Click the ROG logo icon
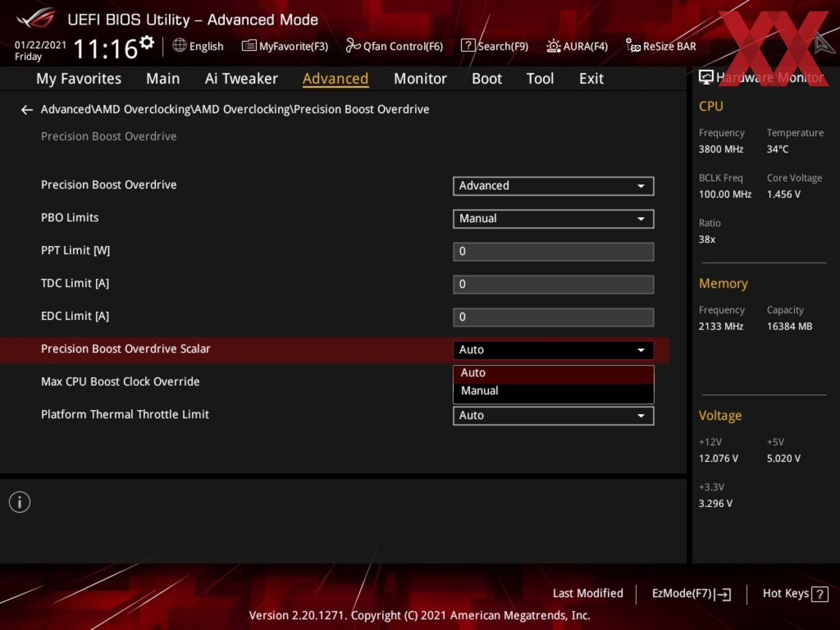Screen dimensions: 840x630 [x=35, y=19]
